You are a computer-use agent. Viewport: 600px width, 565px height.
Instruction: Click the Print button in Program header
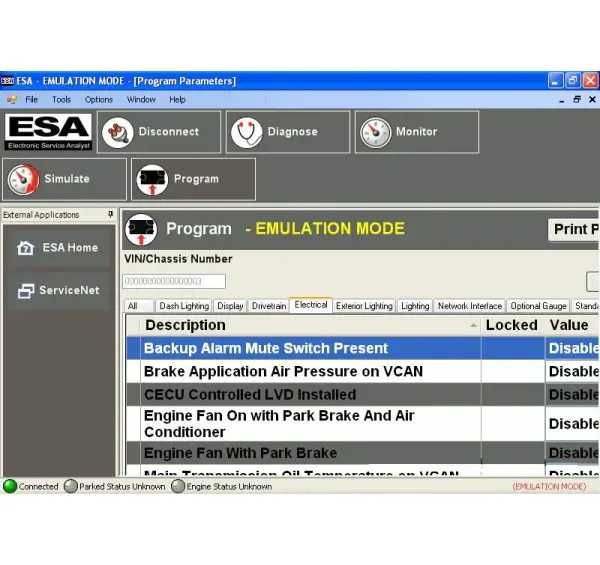pyautogui.click(x=574, y=230)
